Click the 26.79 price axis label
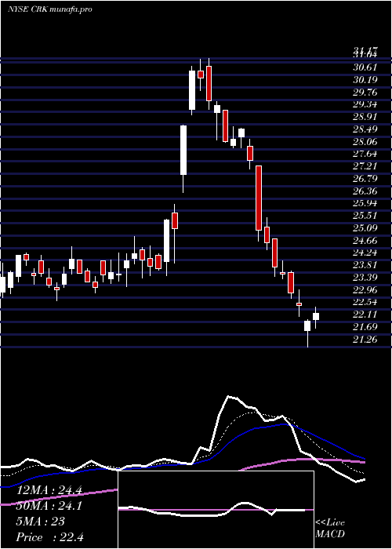Image resolution: width=392 pixels, height=549 pixels. point(365,179)
